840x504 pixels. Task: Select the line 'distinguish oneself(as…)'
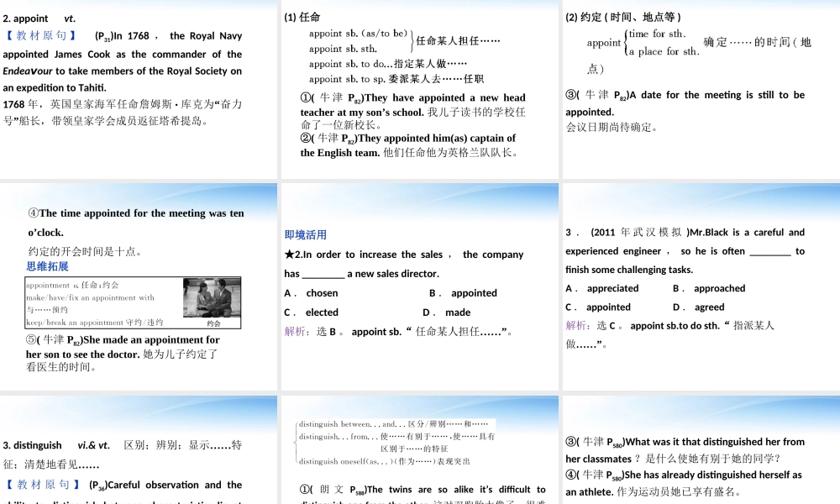[384, 461]
